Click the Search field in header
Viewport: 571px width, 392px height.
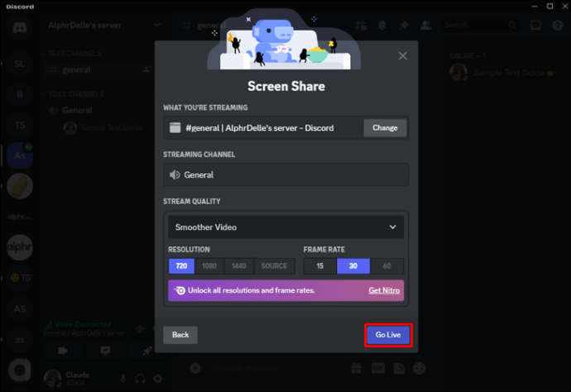(480, 25)
